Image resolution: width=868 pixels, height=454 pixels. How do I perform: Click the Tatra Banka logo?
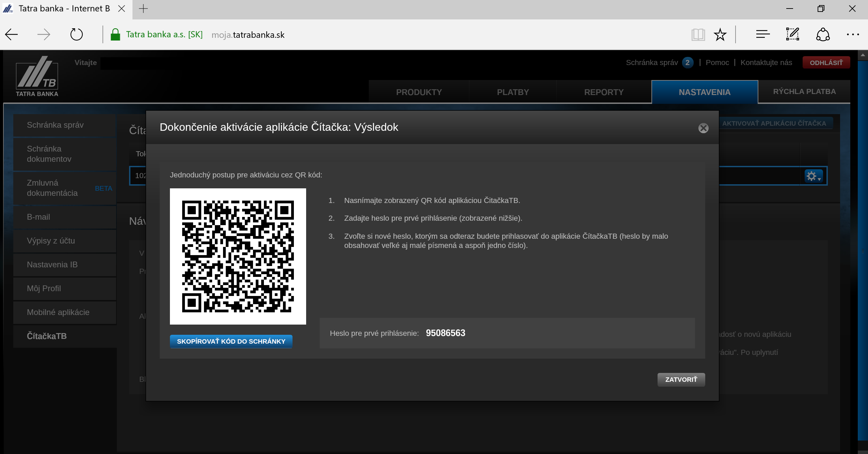click(x=37, y=76)
